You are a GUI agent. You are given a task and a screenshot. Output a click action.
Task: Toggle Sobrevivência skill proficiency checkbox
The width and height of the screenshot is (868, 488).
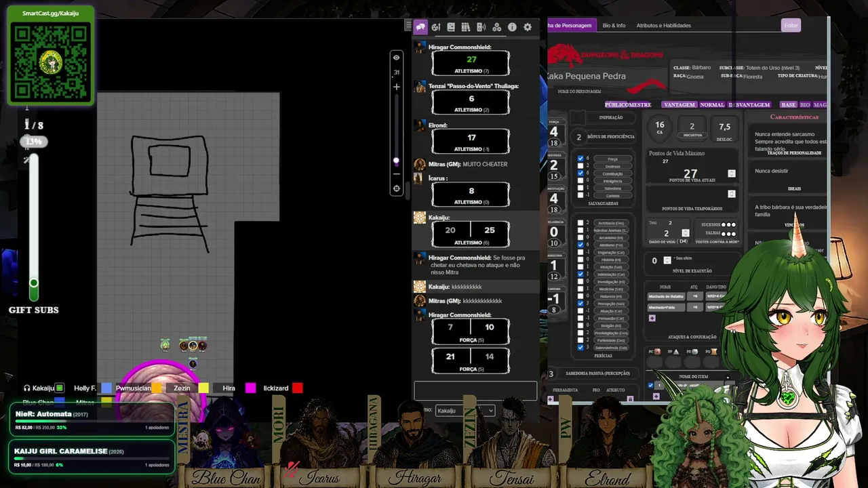coord(580,348)
